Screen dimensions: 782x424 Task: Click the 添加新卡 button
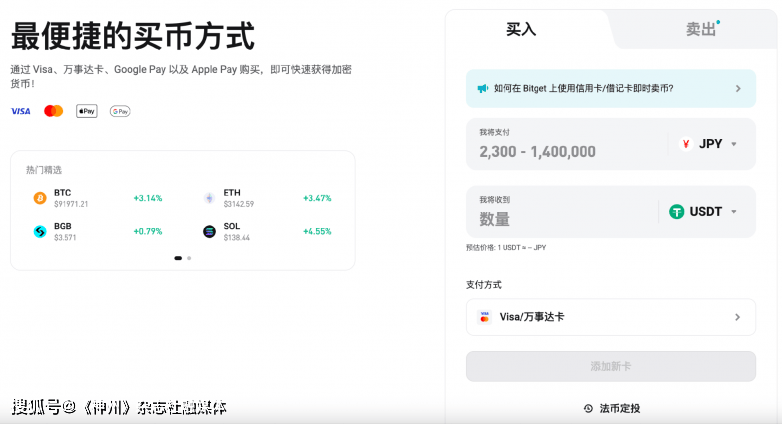coord(611,367)
